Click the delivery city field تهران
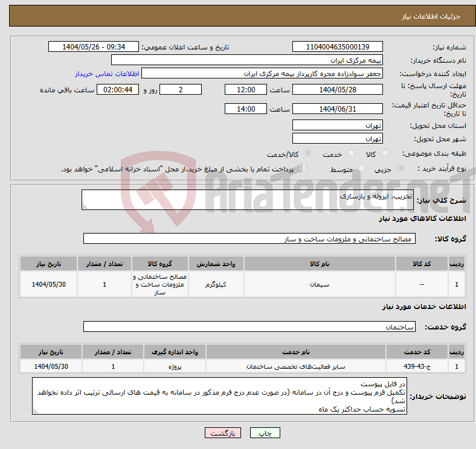Viewport: 476px width, 449px height. tap(338, 138)
